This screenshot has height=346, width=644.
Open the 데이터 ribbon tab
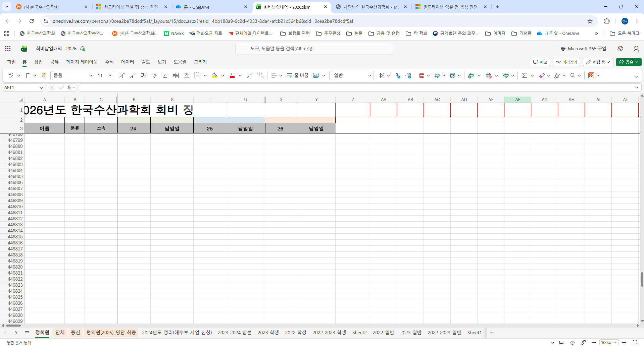(x=128, y=62)
